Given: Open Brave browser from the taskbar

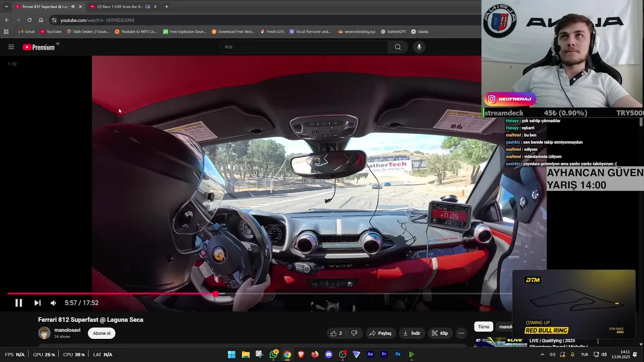Looking at the screenshot, I should click(x=301, y=354).
